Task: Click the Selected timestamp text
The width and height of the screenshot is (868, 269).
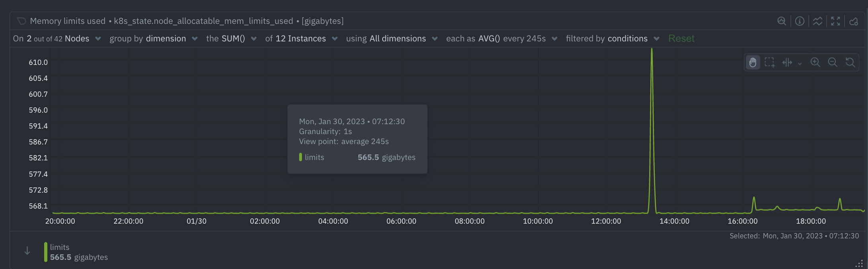Action: [x=794, y=236]
